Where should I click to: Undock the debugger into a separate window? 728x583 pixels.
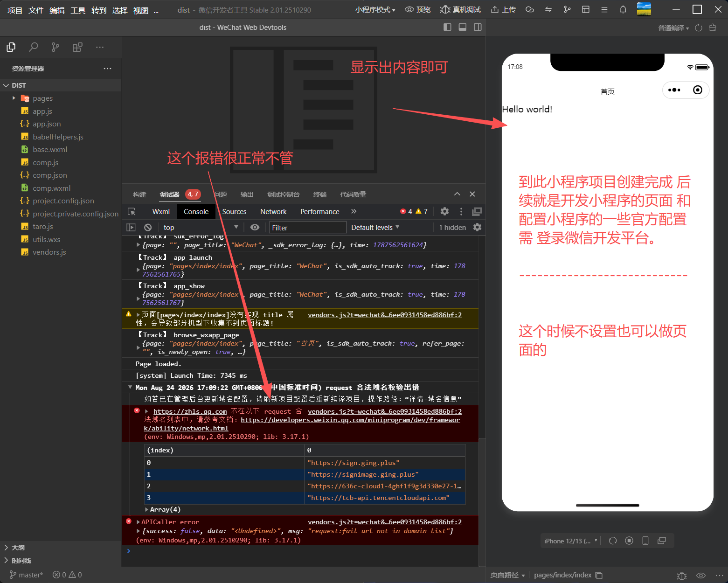point(477,212)
